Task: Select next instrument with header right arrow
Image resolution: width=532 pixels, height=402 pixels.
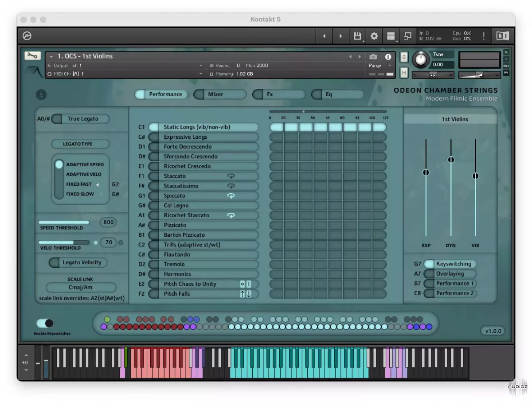Action: (359, 57)
